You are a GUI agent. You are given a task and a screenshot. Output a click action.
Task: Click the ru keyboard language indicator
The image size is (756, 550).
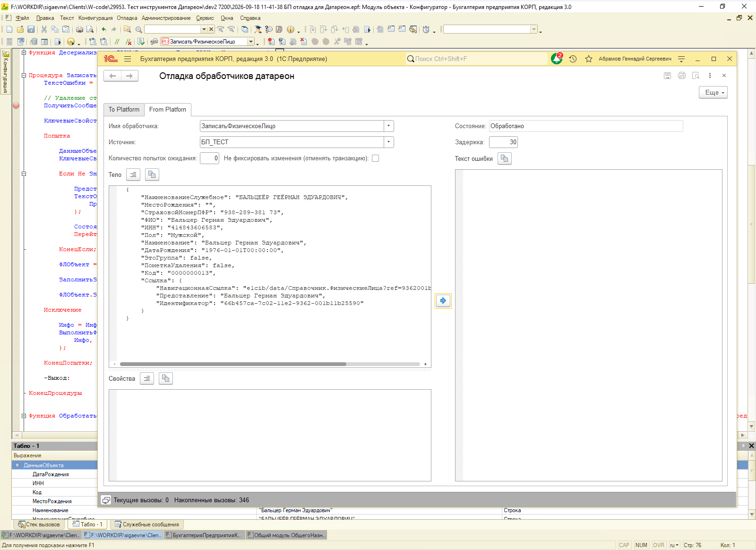tap(674, 545)
